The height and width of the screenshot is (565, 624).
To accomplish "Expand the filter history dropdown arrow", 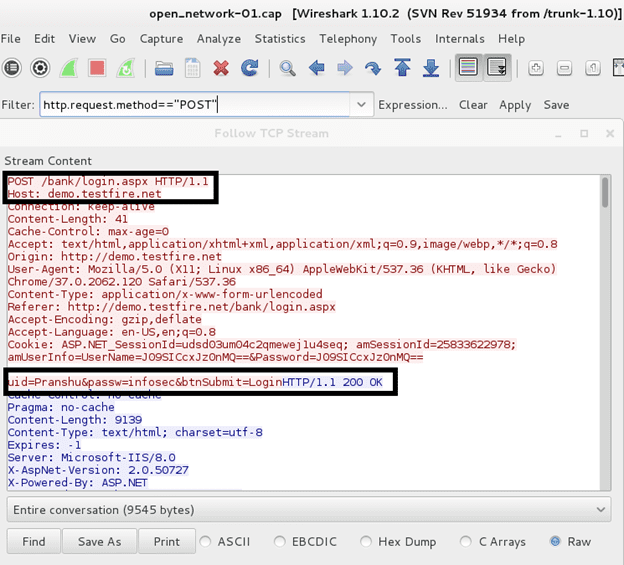I will tap(360, 105).
